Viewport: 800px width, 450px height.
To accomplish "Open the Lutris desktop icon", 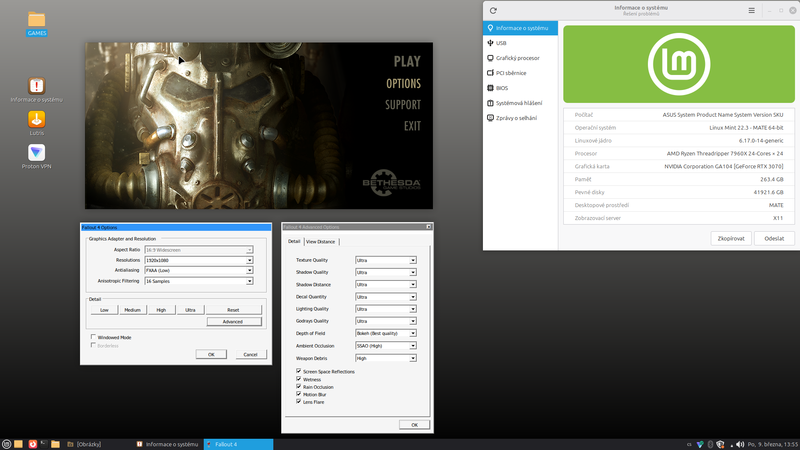I will coord(36,123).
